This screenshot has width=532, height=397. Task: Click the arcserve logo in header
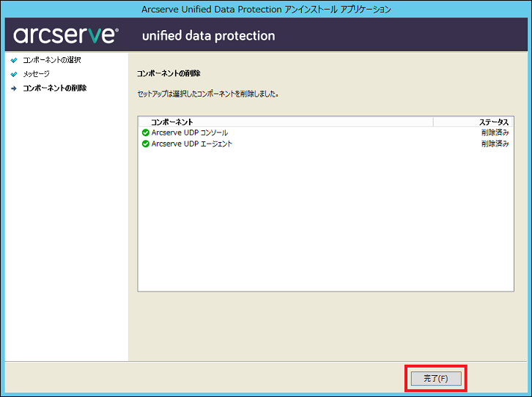66,35
